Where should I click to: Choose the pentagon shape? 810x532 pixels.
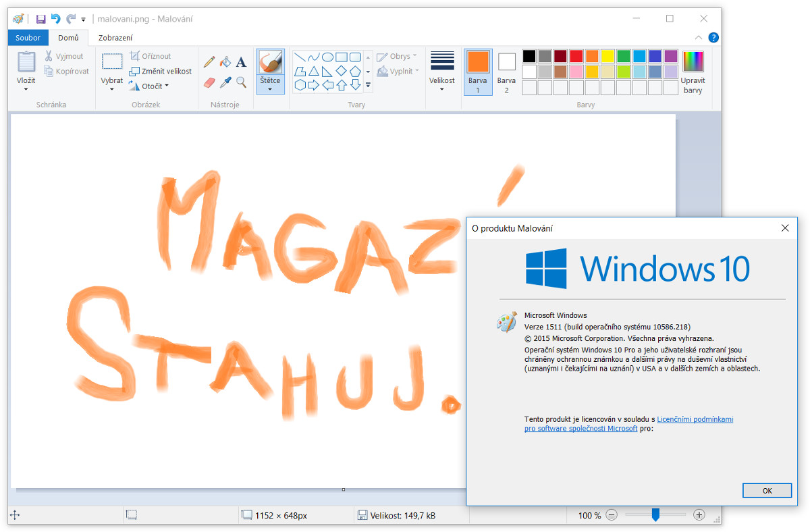355,71
